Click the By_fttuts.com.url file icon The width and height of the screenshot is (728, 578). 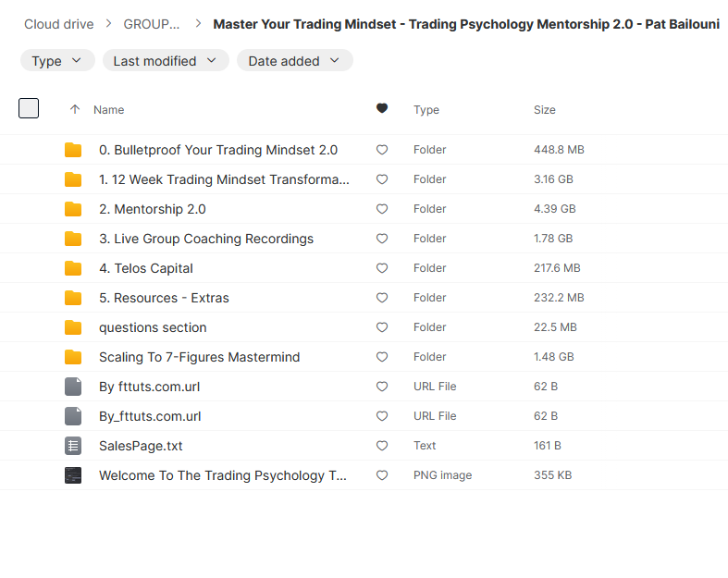tap(73, 416)
